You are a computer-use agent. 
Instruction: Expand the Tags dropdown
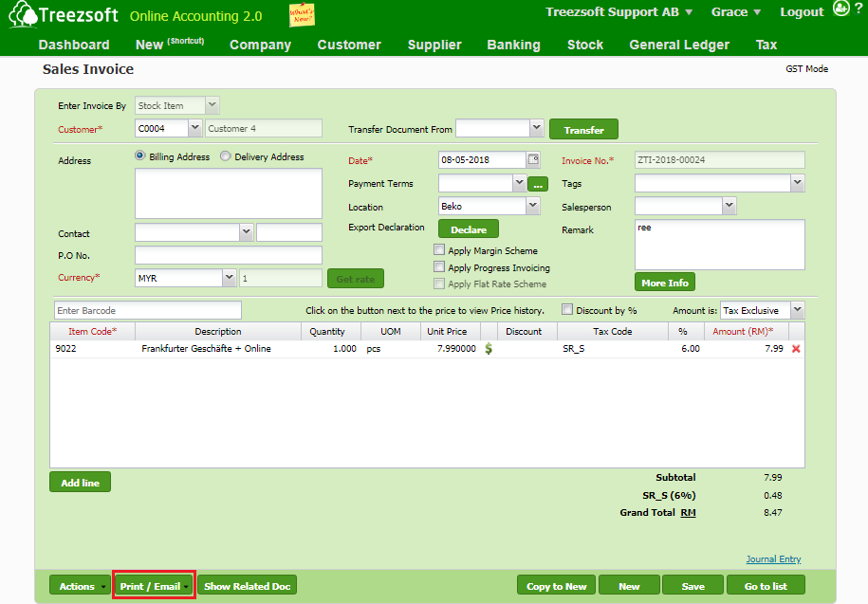point(797,183)
